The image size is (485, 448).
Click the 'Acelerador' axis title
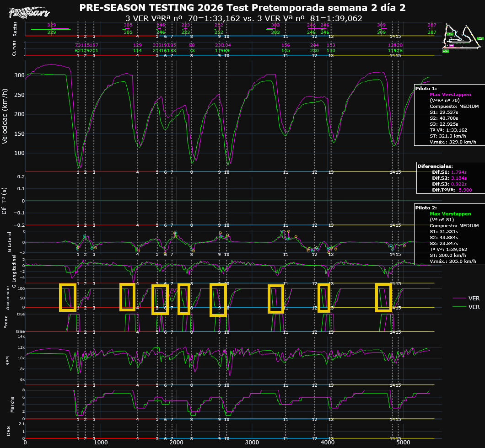(8, 298)
